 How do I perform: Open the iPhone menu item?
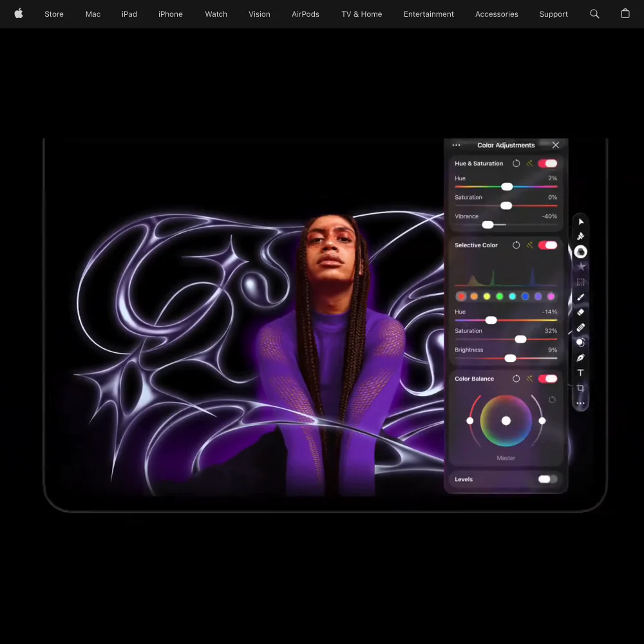(x=171, y=14)
